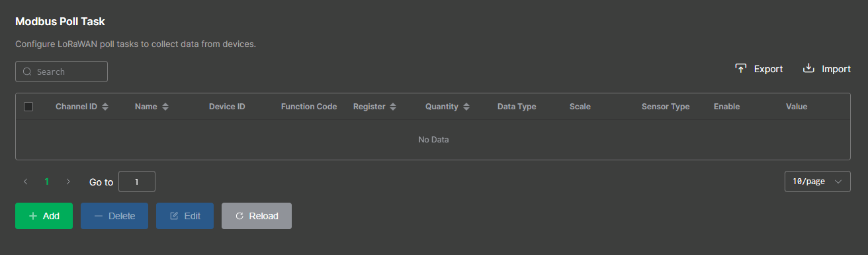Open the 10/page size dropdown
This screenshot has width=868, height=255.
coord(817,181)
